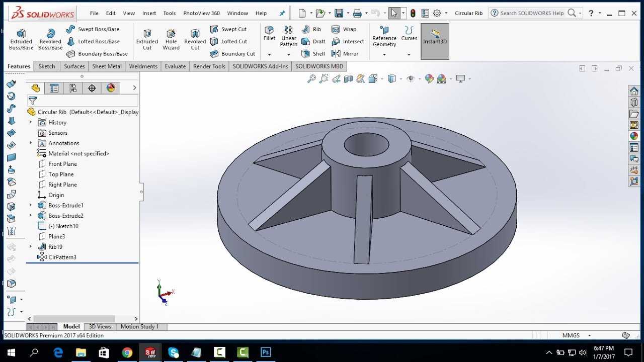
Task: Open the DisplayManager tab icon
Action: 111,88
